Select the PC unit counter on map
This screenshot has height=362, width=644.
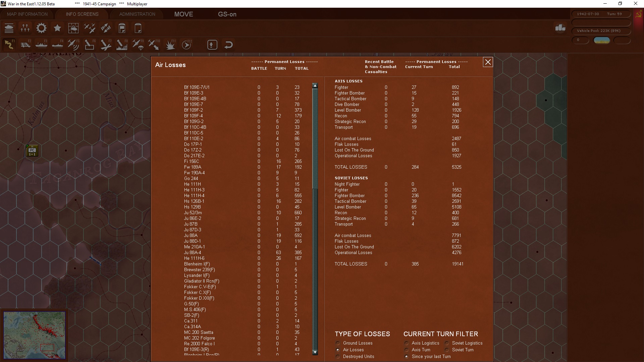32,150
